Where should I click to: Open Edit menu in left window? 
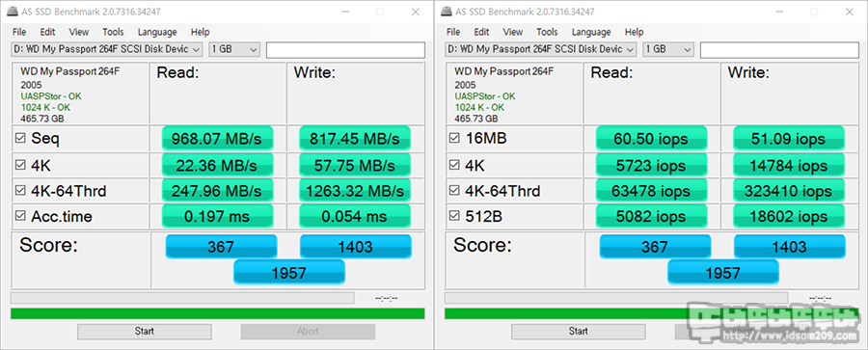coord(47,32)
